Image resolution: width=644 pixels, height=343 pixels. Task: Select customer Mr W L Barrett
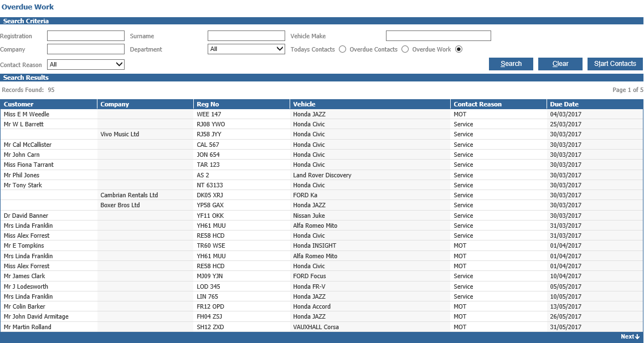(x=23, y=124)
